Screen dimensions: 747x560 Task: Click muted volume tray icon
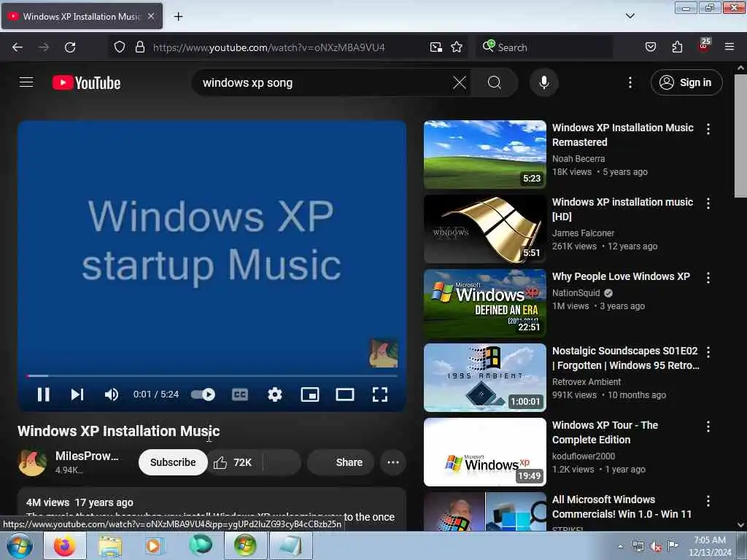[656, 547]
